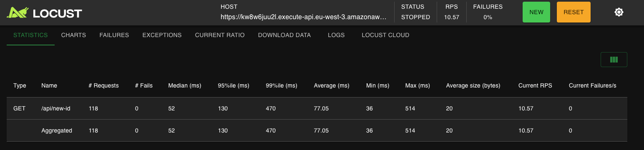The image size is (644, 150).
Task: Select the STATISTICS tab
Action: point(30,35)
